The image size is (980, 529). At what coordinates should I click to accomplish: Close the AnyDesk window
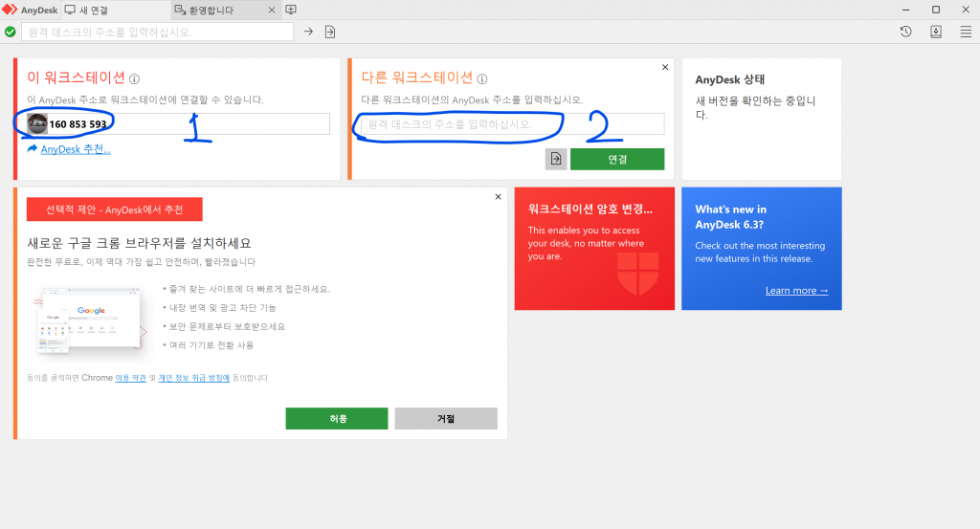pyautogui.click(x=966, y=10)
